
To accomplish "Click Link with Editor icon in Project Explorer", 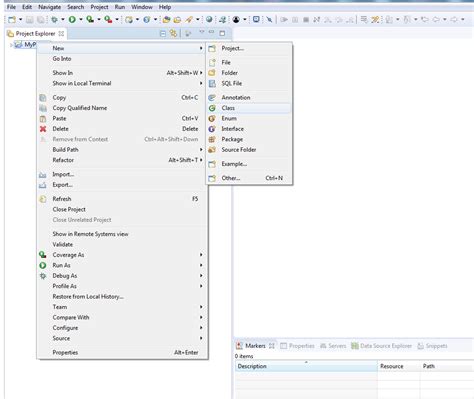I will pyautogui.click(x=173, y=33).
